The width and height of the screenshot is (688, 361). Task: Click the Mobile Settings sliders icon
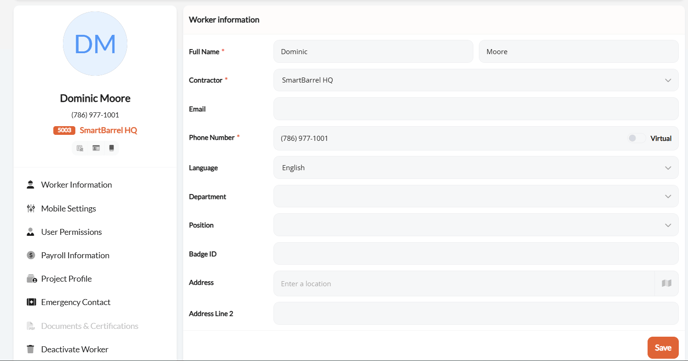(x=31, y=208)
